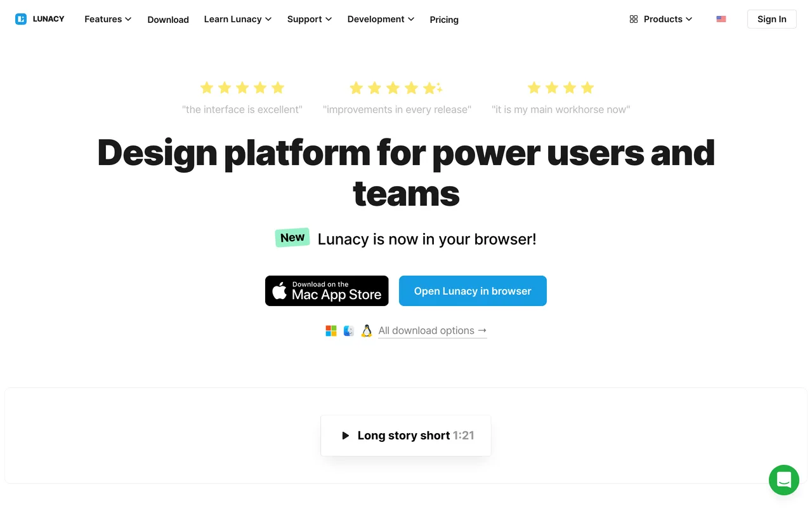The image size is (812, 508).
Task: Click the green New badge
Action: [292, 237]
